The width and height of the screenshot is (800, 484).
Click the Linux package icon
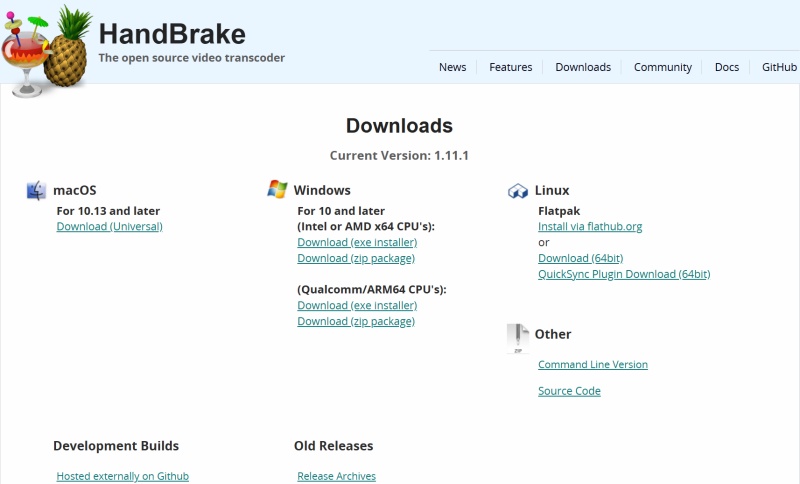(x=517, y=191)
